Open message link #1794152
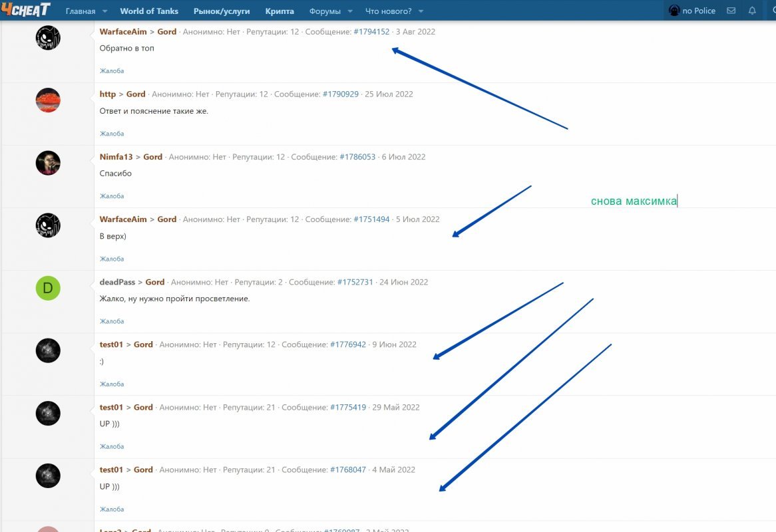The image size is (776, 532). [x=371, y=32]
